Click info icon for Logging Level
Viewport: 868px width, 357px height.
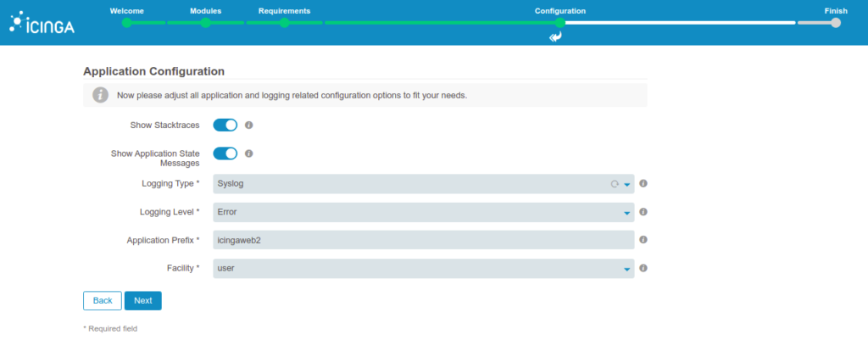(643, 211)
